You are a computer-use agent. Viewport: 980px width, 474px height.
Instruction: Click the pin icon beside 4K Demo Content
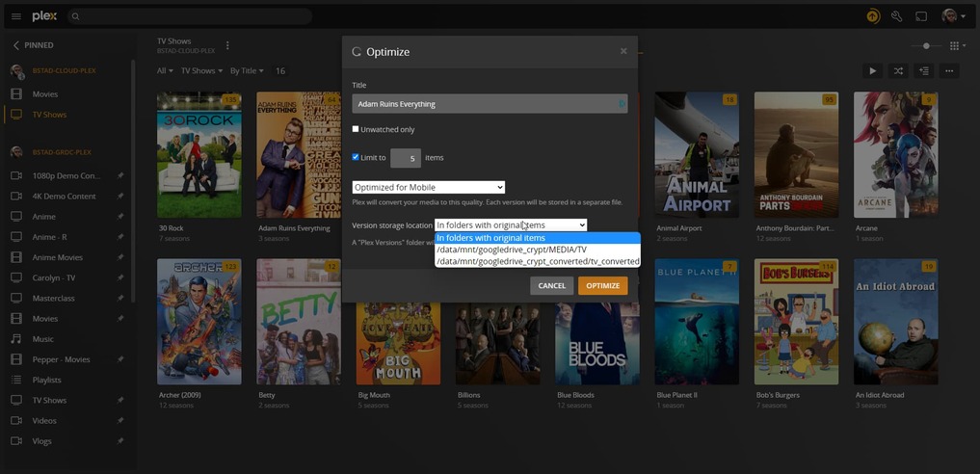(x=120, y=197)
